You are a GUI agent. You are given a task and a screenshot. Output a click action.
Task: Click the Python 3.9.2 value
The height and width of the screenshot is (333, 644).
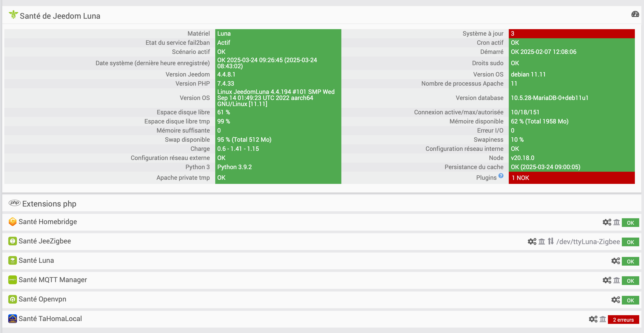[x=278, y=167]
